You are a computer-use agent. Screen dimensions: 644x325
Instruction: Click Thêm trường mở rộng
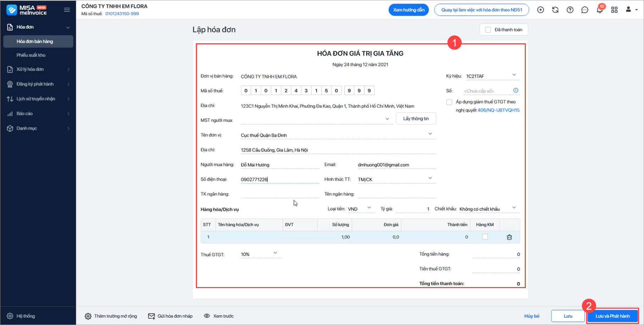click(x=111, y=316)
